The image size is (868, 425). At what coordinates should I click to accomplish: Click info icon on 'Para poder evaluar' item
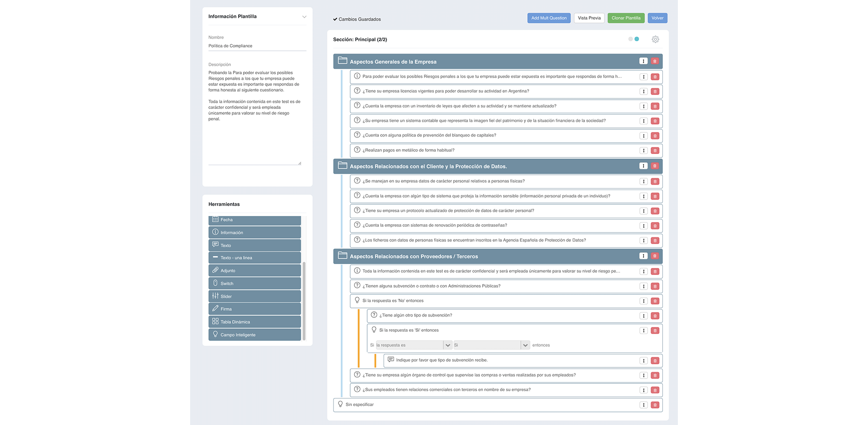coord(357,76)
